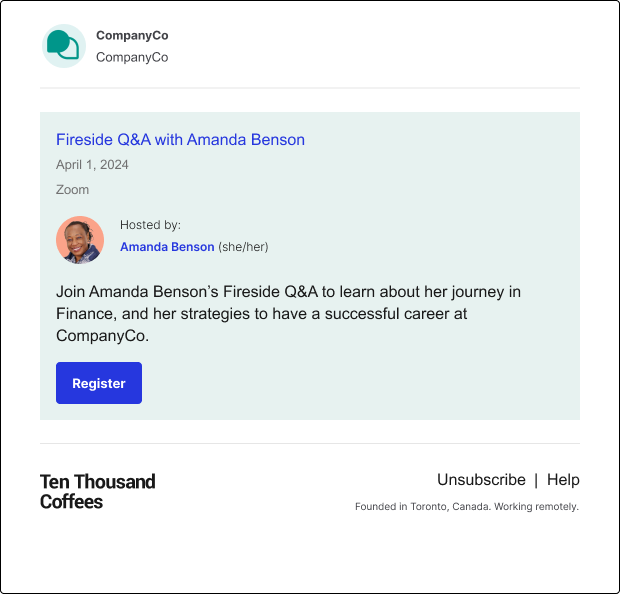
Task: Click the pipe separator between Unsubscribe and Help
Action: (x=536, y=480)
